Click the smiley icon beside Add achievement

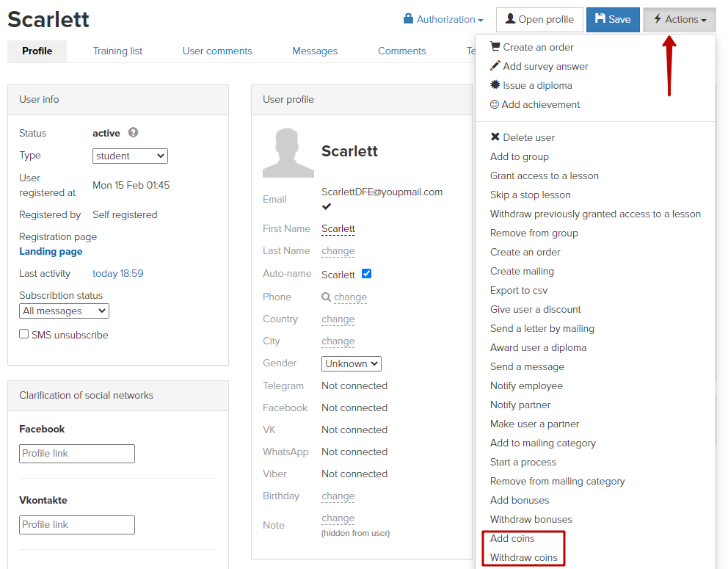coord(495,104)
